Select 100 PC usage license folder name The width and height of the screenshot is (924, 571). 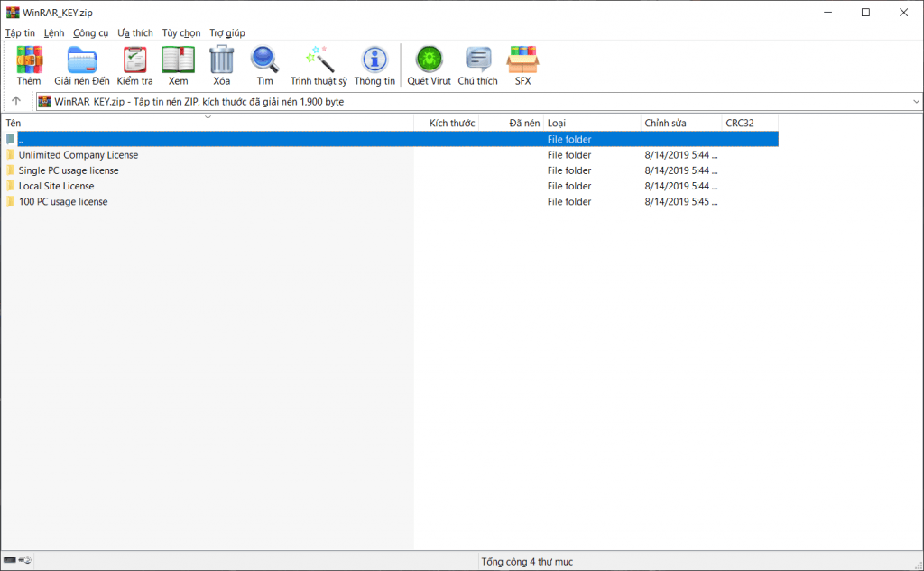(63, 201)
